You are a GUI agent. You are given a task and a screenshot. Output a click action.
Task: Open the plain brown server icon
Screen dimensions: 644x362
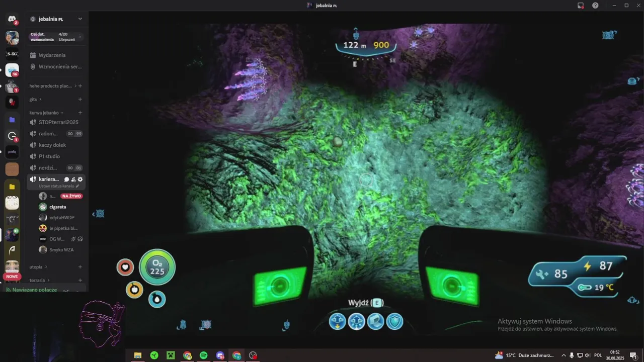pos(12,169)
